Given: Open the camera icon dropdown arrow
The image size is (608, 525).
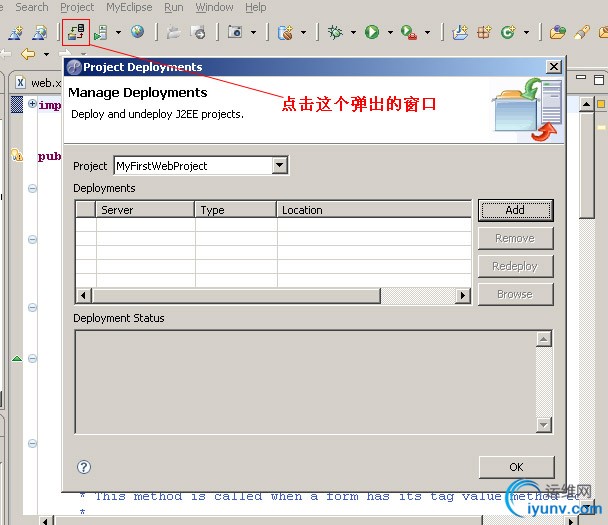Looking at the screenshot, I should pyautogui.click(x=253, y=33).
